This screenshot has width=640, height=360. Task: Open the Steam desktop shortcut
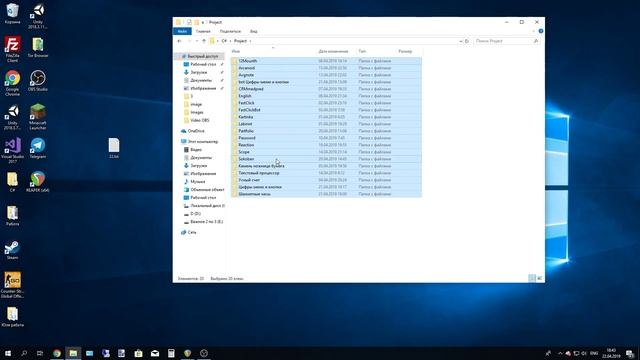tap(12, 250)
